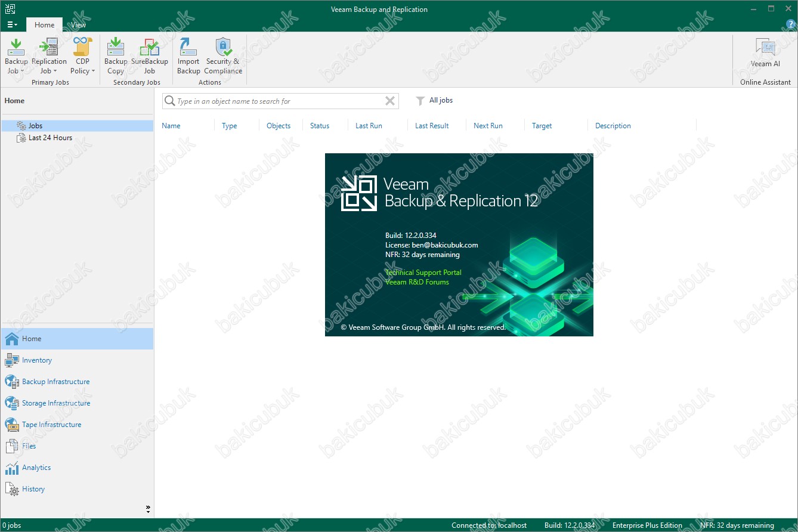Click 'Enterprise Plus Edition' in status bar
798x532 pixels.
click(647, 525)
